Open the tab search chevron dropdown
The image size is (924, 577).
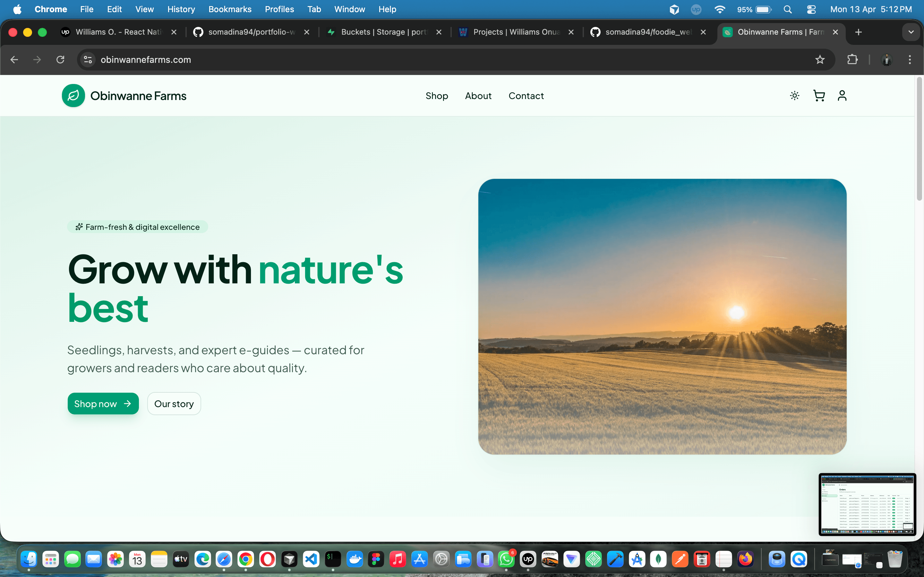911,32
